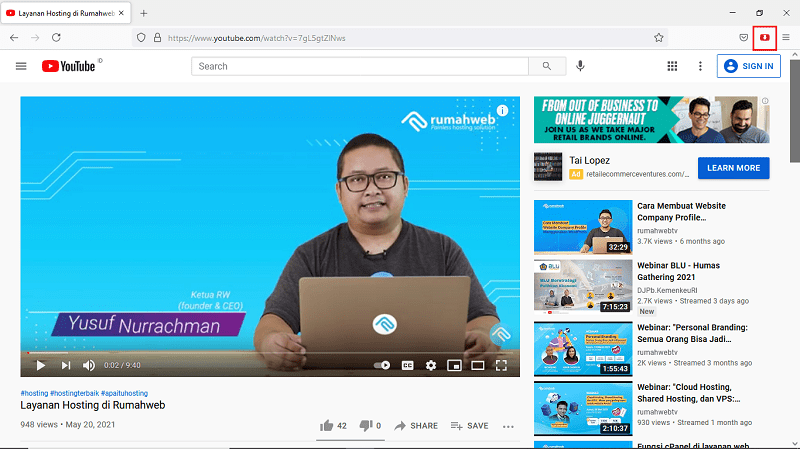Toggle closed captions

407,365
